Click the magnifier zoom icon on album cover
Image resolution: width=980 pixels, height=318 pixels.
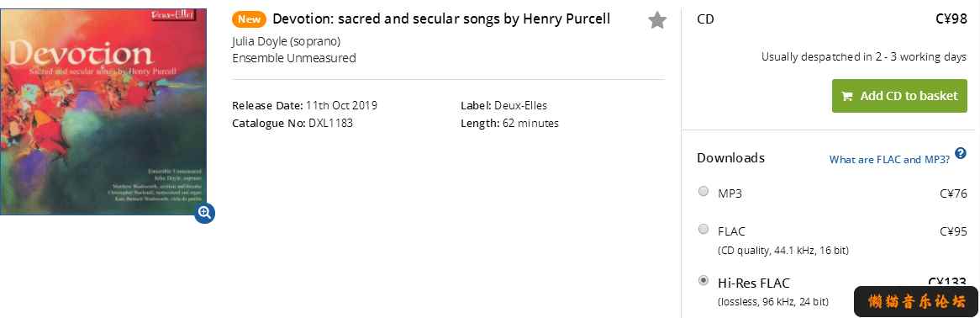click(205, 213)
